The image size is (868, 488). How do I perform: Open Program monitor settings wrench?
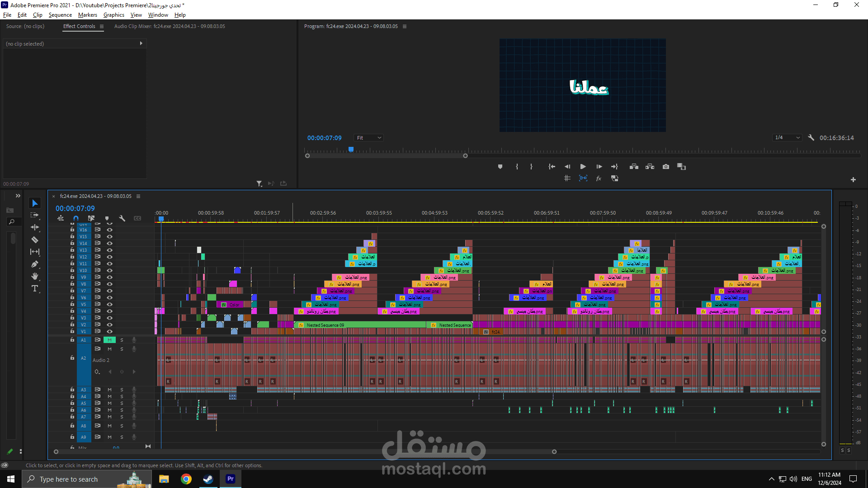[x=811, y=138]
